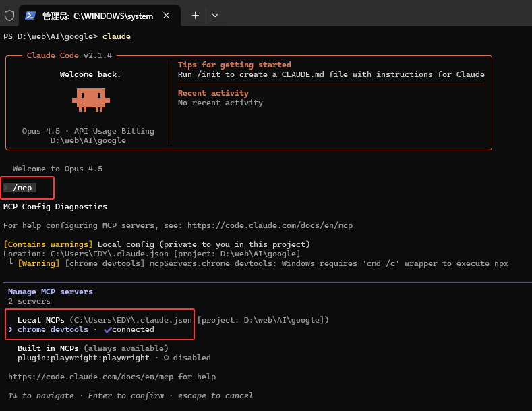Click the Claude Code mascot icon
The width and height of the screenshot is (532, 411).
[90, 99]
